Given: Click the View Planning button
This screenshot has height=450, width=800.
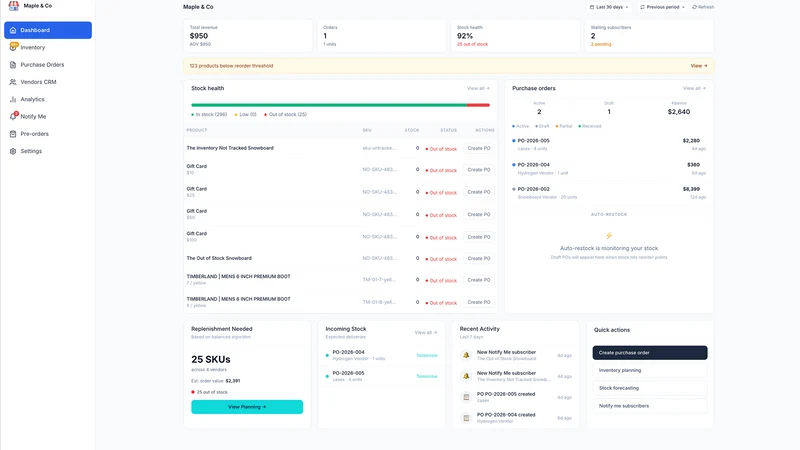Looking at the screenshot, I should [x=247, y=407].
